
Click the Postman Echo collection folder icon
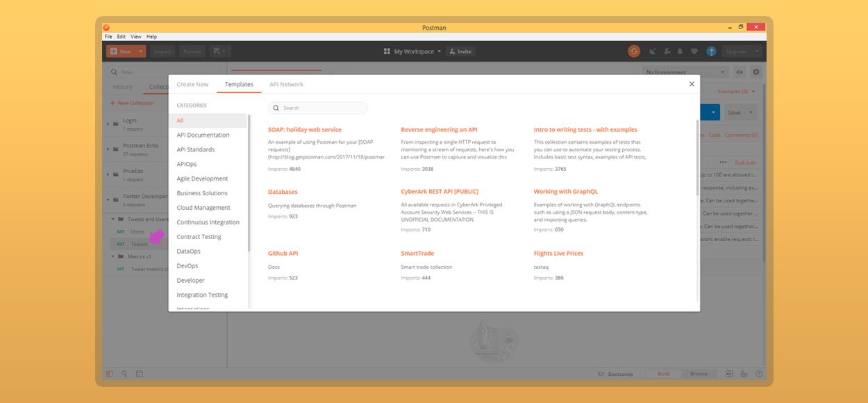[116, 149]
